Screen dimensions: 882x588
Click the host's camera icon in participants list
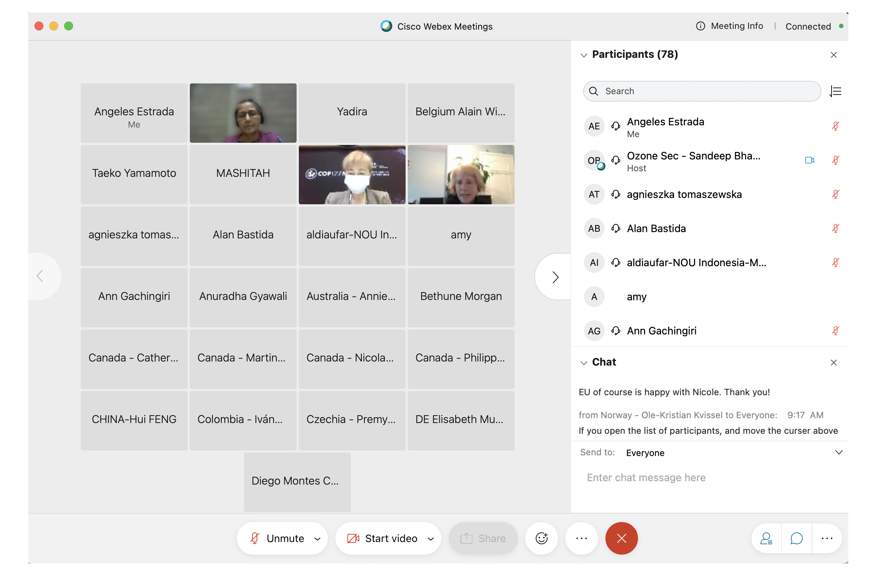point(809,160)
